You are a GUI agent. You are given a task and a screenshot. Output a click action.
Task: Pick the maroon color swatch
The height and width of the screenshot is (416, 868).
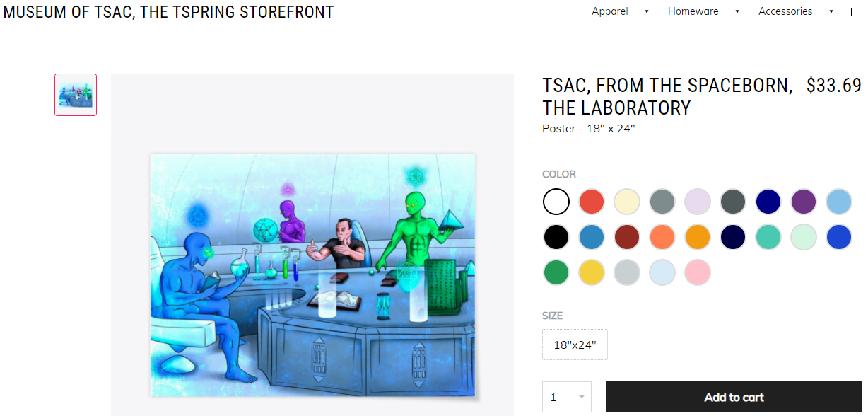(x=627, y=237)
